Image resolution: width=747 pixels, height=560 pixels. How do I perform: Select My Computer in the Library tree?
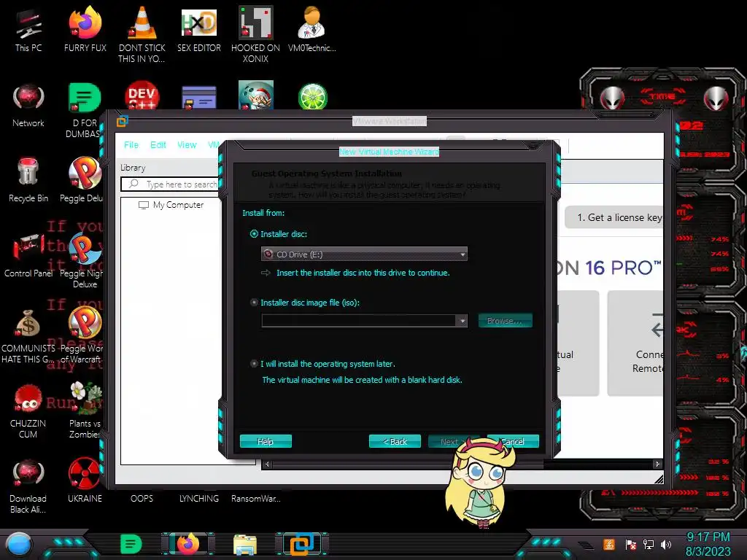click(171, 205)
